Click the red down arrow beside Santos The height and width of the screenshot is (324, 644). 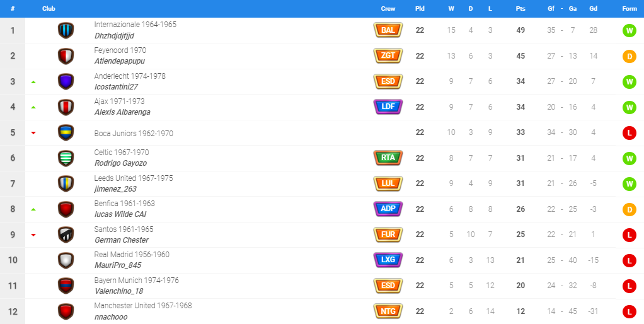(33, 235)
